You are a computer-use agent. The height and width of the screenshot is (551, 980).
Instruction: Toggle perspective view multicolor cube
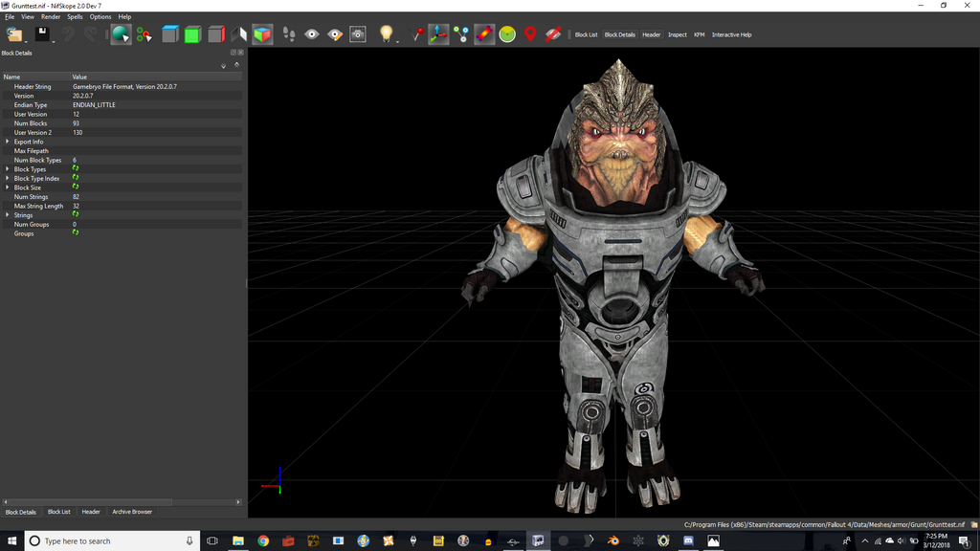pyautogui.click(x=262, y=34)
